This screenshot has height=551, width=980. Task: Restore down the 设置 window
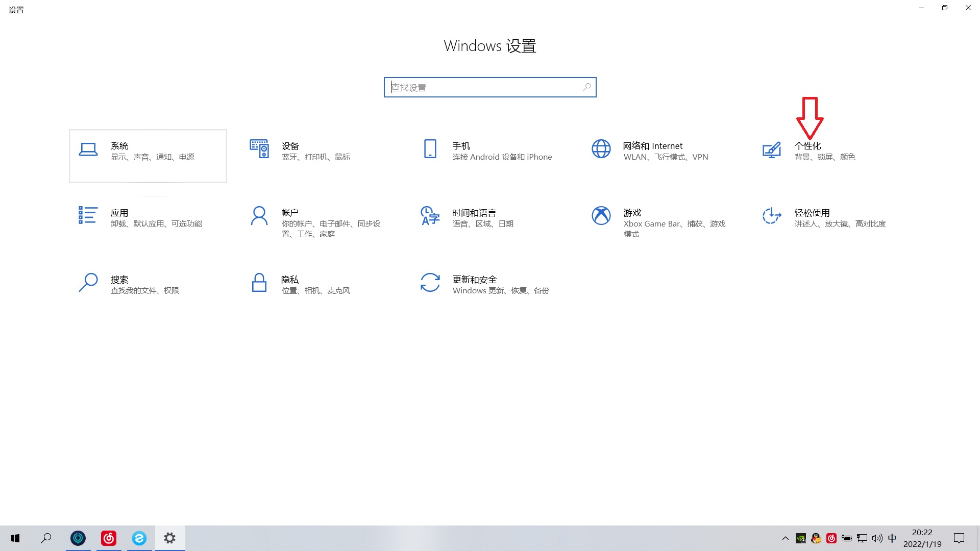[x=945, y=8]
